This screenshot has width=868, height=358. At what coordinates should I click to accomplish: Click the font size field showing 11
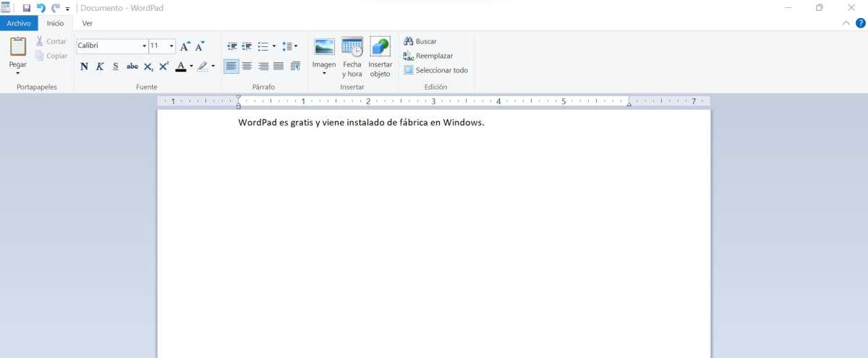click(x=158, y=46)
